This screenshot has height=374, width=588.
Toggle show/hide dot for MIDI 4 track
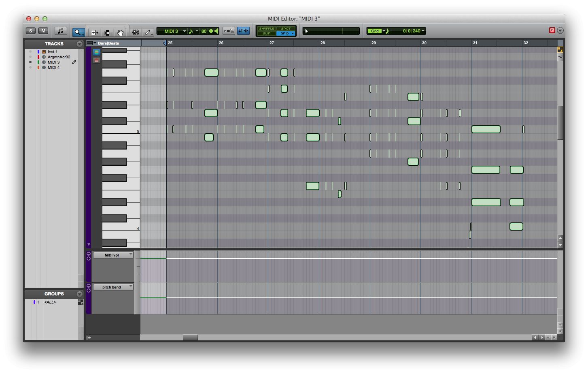(30, 68)
